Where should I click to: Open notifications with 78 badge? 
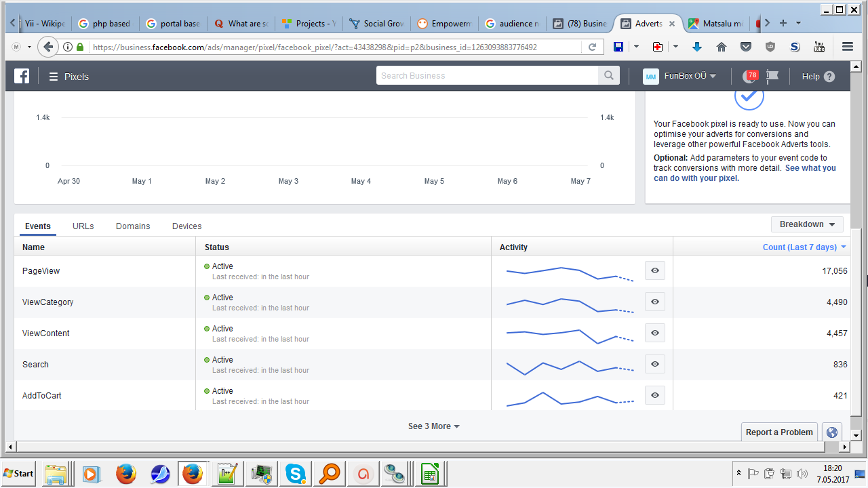pos(750,76)
